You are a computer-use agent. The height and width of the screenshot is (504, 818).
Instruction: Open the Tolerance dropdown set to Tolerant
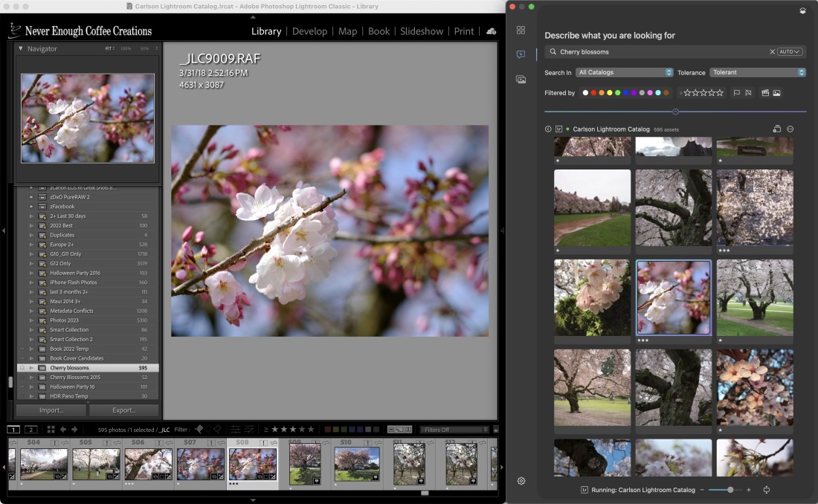pos(758,73)
